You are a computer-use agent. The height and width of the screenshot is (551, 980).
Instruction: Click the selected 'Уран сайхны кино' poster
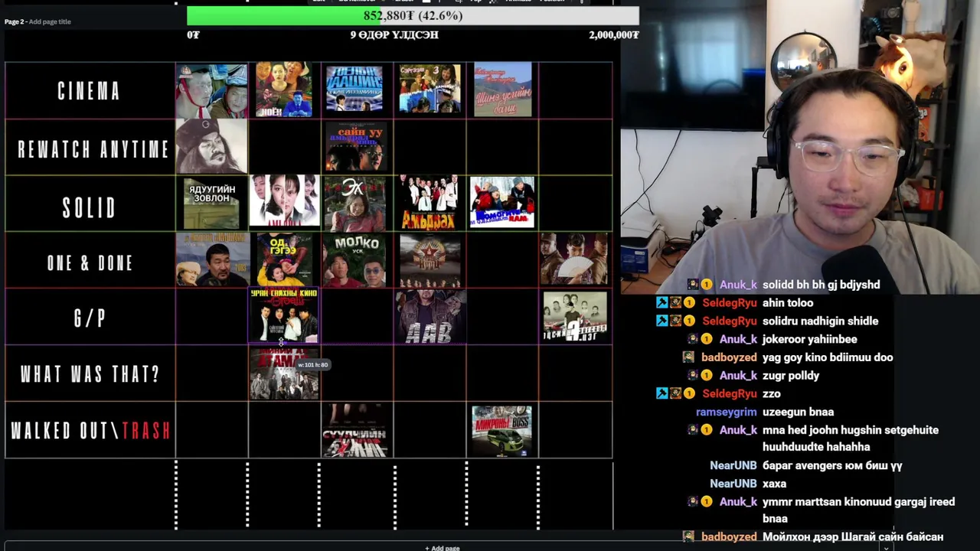click(x=284, y=315)
